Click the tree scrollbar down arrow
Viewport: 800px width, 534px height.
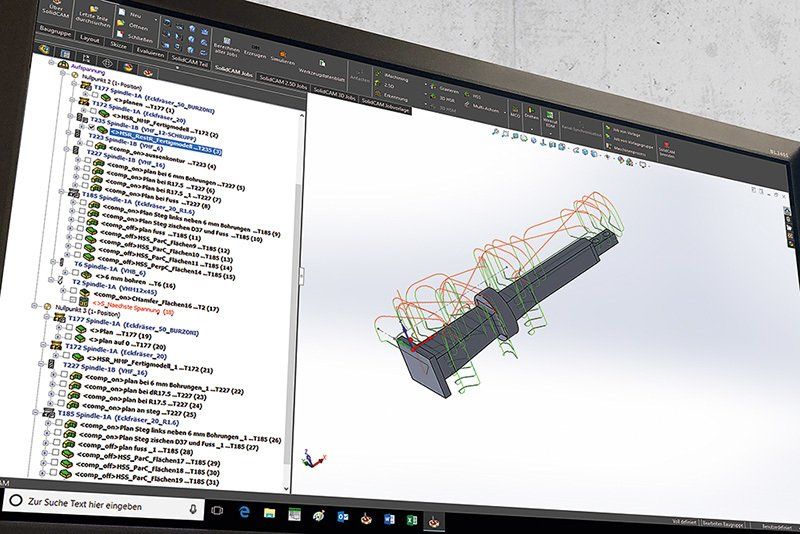point(286,489)
